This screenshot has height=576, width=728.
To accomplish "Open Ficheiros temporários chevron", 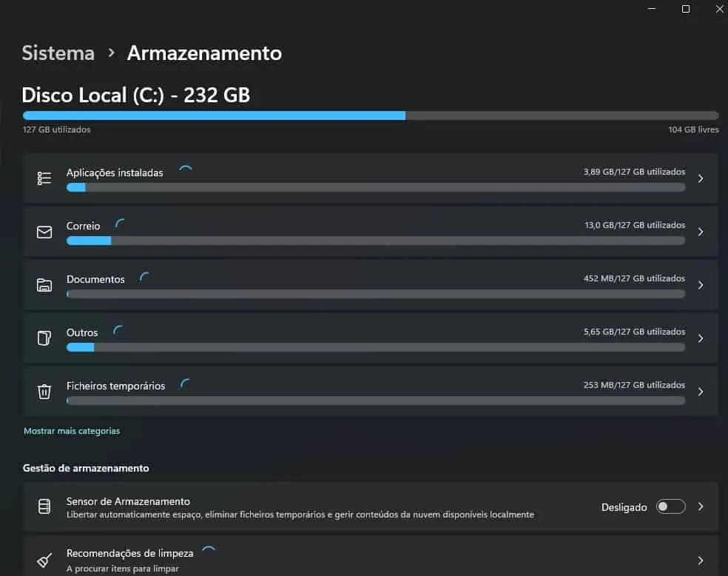I will (x=701, y=392).
